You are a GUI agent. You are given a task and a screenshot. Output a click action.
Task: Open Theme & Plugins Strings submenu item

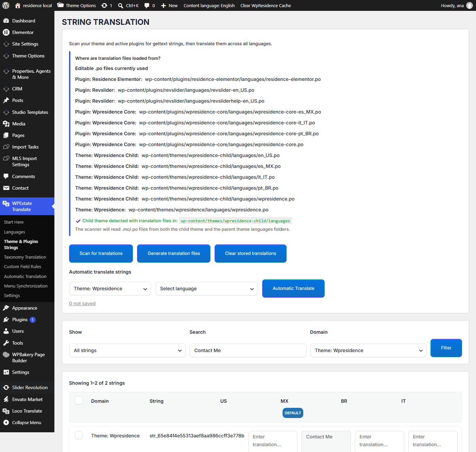(21, 244)
